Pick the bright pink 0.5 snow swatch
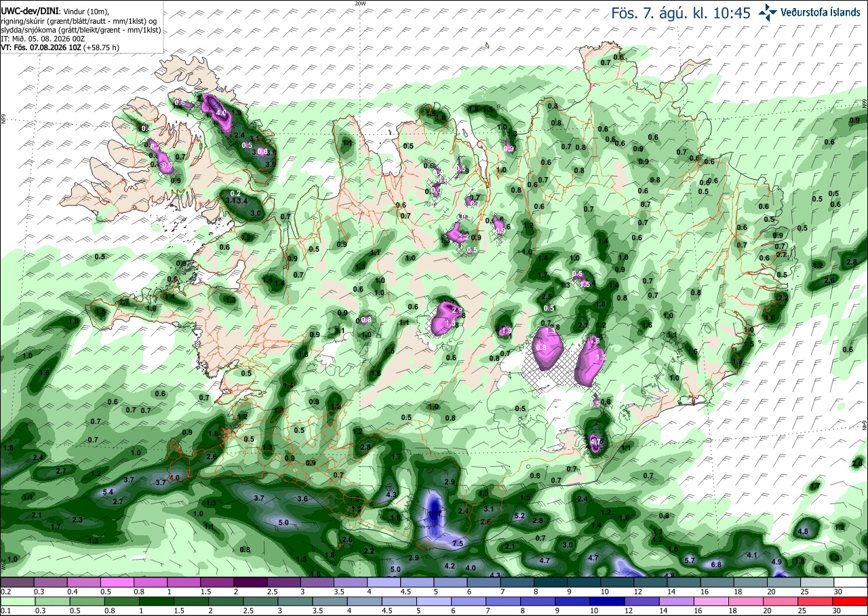Viewport: 868px width, 616px height. 117,582
